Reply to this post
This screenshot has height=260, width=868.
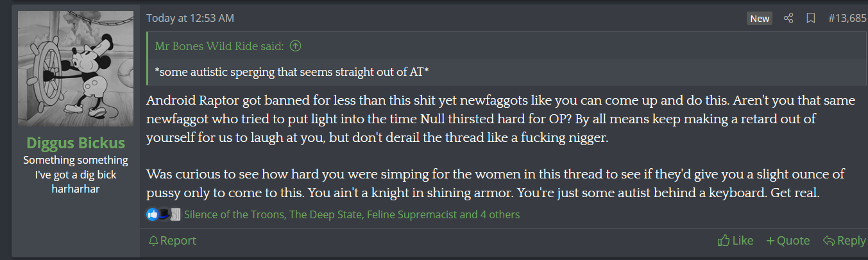coord(844,241)
